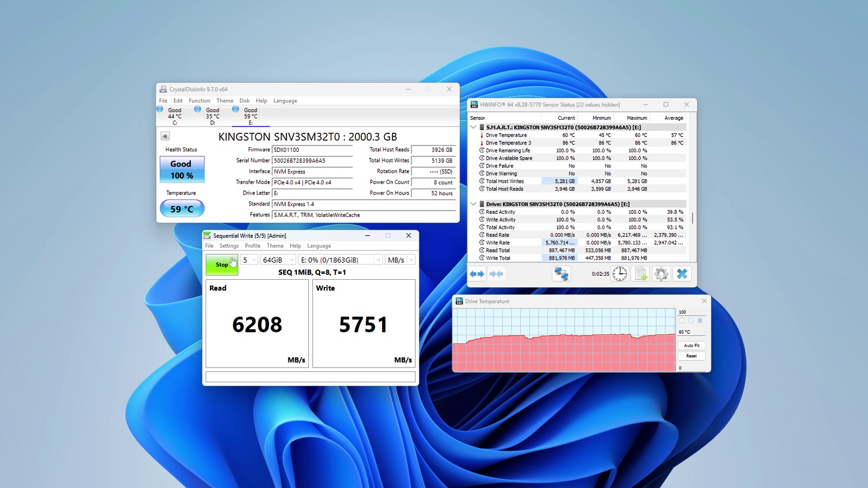Screen dimensions: 868x488
Task: Click the Firmware field SDX01100
Action: pos(312,150)
